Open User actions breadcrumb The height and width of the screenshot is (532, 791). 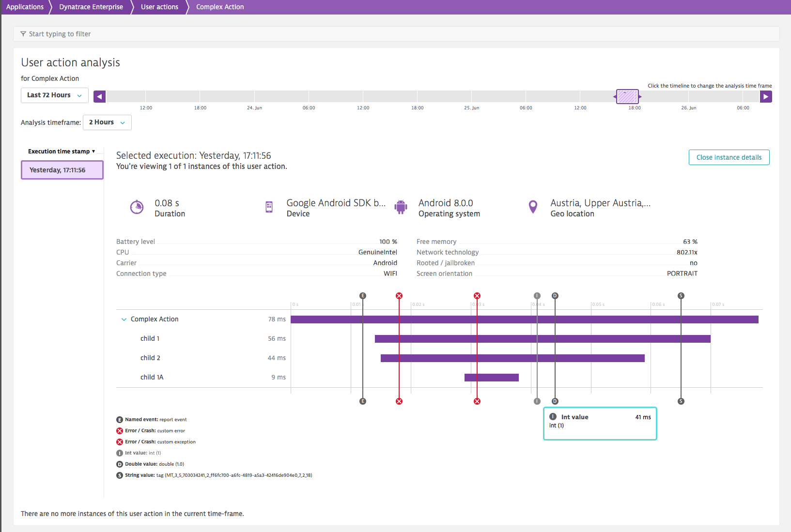coord(159,7)
